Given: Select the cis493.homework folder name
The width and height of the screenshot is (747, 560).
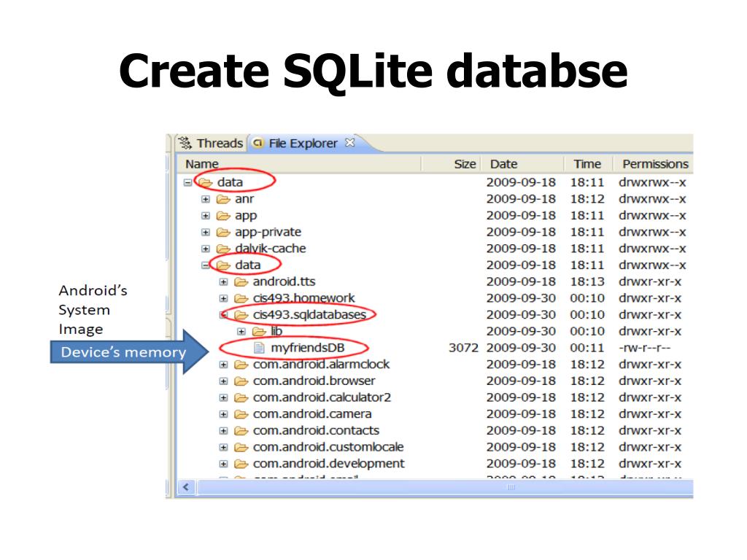Looking at the screenshot, I should [304, 298].
